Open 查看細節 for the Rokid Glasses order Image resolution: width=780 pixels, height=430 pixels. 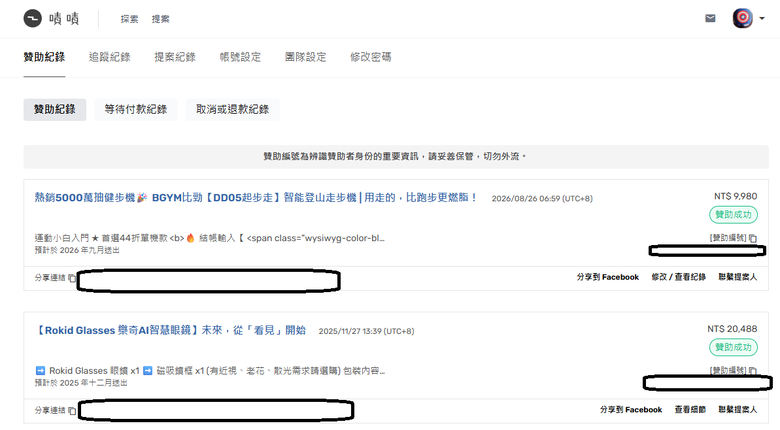click(690, 410)
